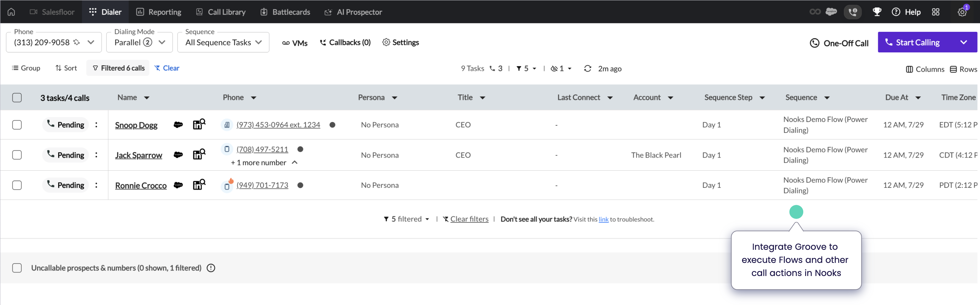Open the Battlecards tab
The width and height of the screenshot is (980, 305).
[285, 12]
